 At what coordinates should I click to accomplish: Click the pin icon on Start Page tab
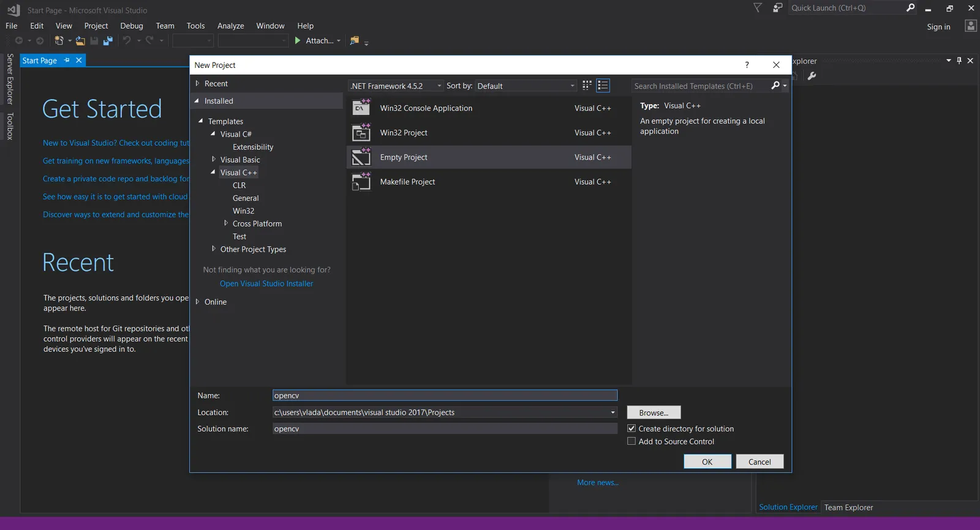[x=67, y=60]
